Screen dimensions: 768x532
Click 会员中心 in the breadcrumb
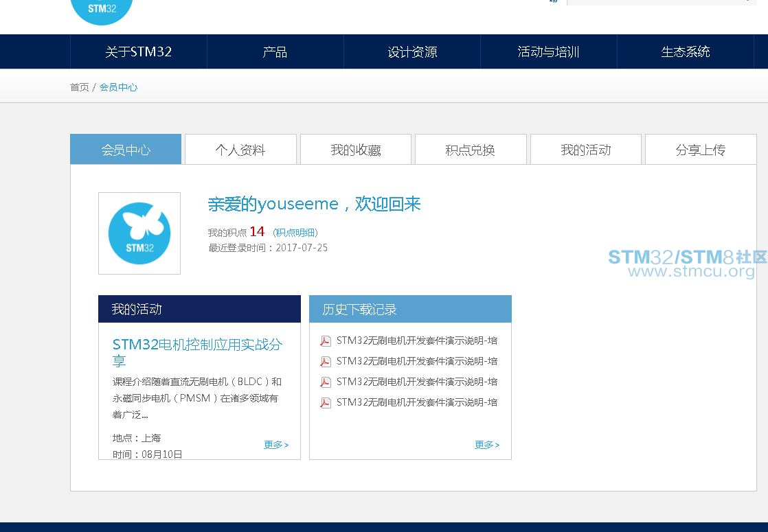pyautogui.click(x=118, y=87)
